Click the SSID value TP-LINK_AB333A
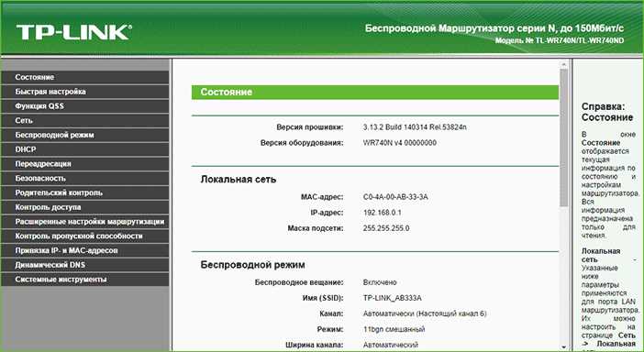Viewport: 644px width, 352px height. coord(393,298)
